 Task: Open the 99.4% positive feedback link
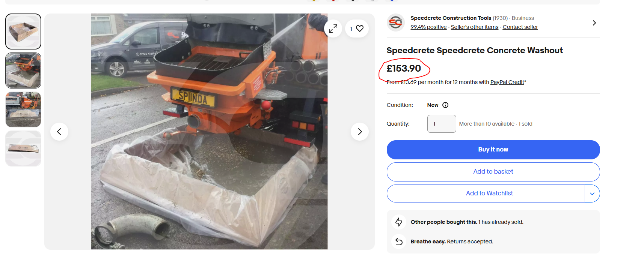428,27
